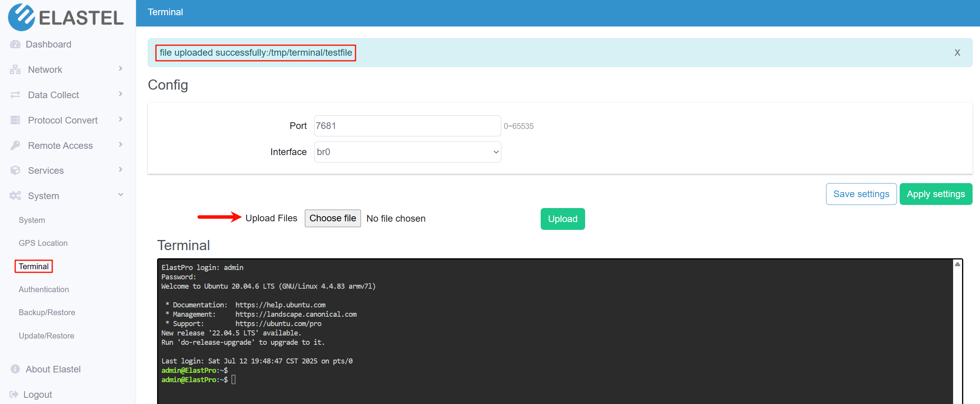Open the Update/Restore page
This screenshot has height=404, width=980.
coord(46,336)
